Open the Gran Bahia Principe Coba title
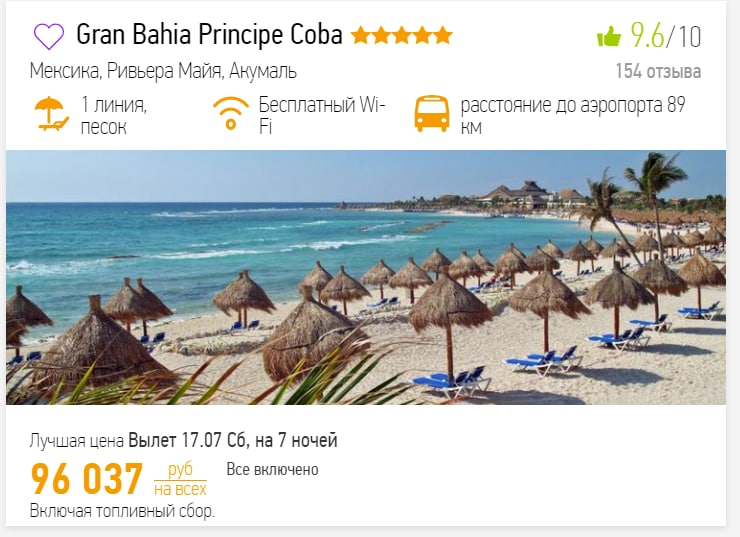Viewport: 740px width, 537px height. [x=209, y=34]
